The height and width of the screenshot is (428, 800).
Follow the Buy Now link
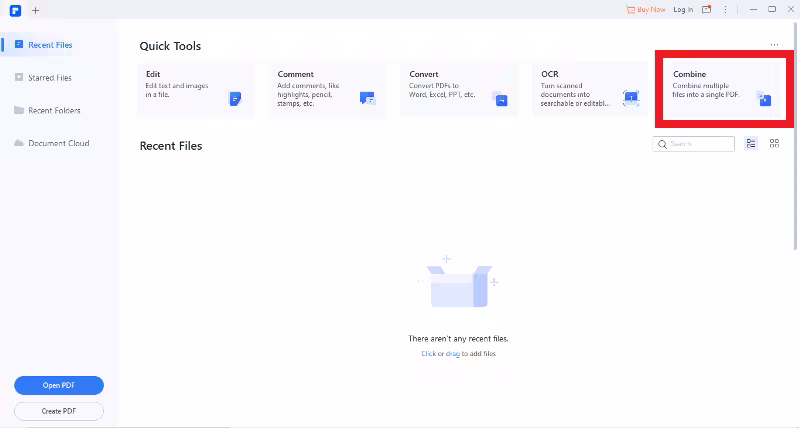coord(646,9)
